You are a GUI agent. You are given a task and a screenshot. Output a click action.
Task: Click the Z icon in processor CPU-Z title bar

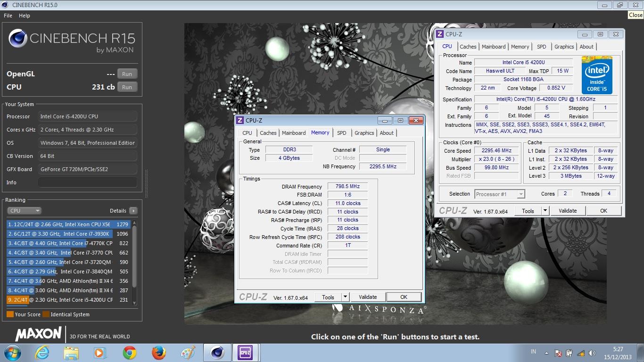pyautogui.click(x=440, y=34)
